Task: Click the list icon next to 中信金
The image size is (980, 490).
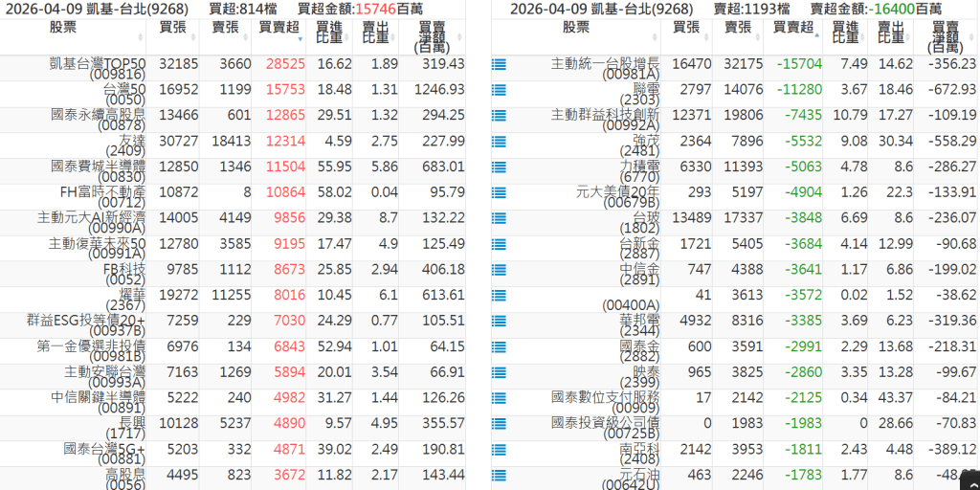Action: [499, 269]
